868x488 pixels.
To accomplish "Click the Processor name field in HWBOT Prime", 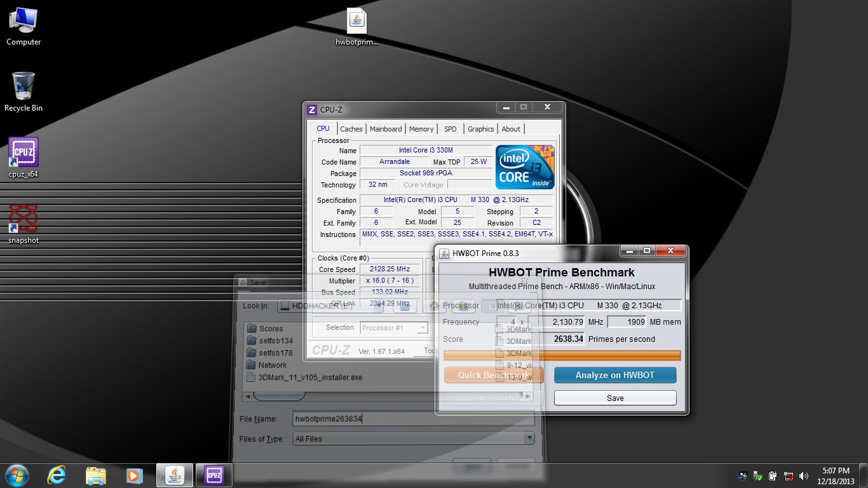I will click(588, 305).
